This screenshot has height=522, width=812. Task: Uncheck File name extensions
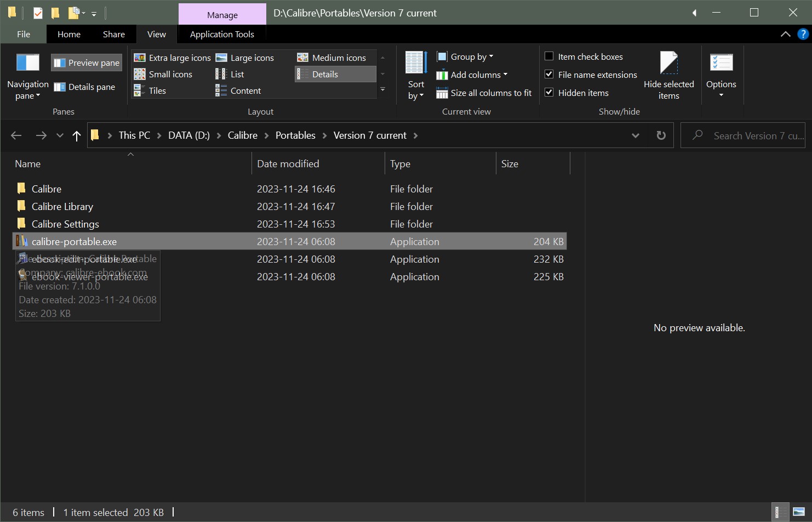[x=549, y=74]
